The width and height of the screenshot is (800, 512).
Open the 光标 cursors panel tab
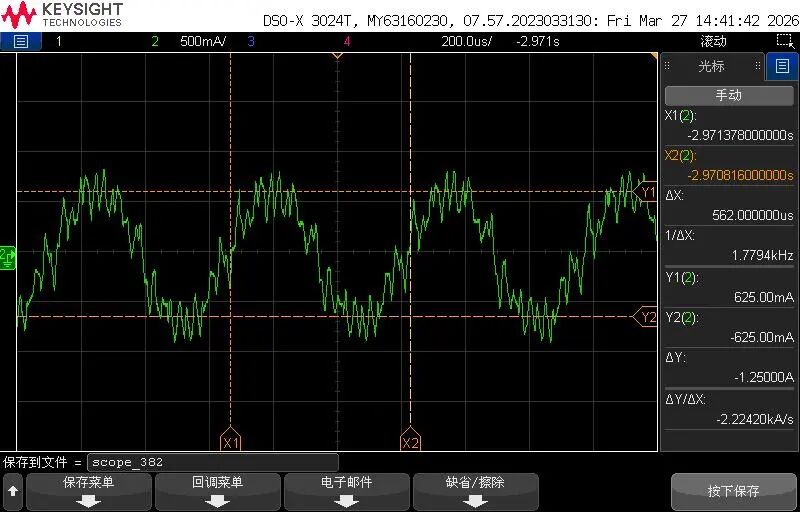(x=712, y=66)
